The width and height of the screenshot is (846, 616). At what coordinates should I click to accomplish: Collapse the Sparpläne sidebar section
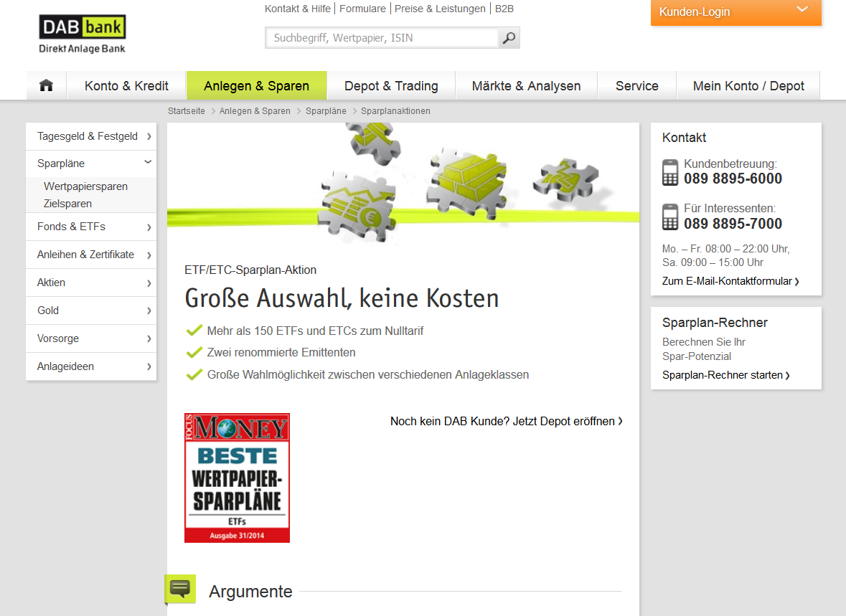[x=91, y=164]
